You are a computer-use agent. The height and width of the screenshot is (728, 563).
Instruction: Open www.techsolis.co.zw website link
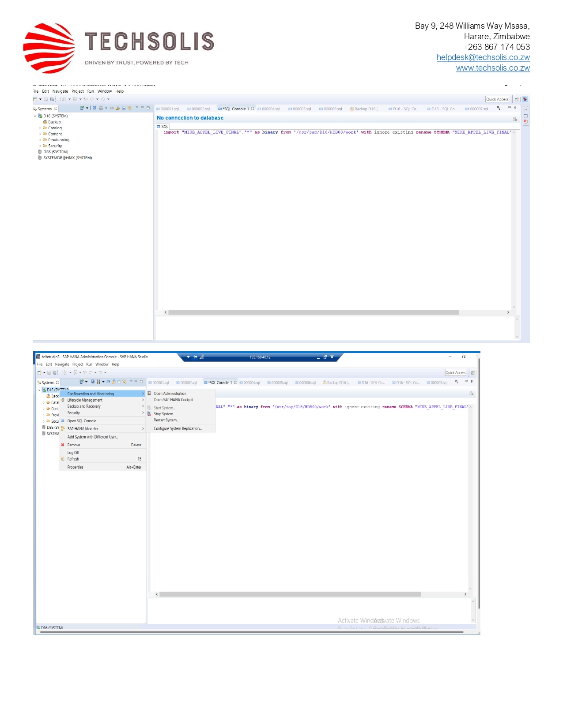click(493, 68)
